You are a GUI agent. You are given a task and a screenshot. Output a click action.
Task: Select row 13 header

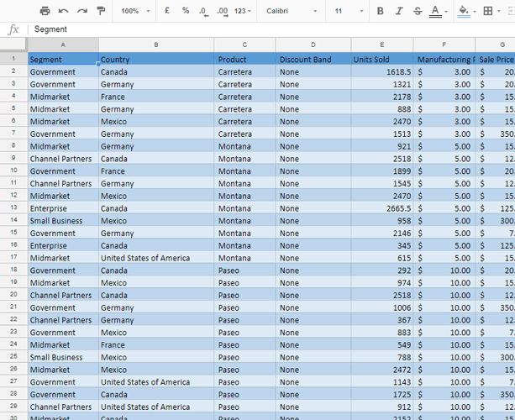pos(13,208)
